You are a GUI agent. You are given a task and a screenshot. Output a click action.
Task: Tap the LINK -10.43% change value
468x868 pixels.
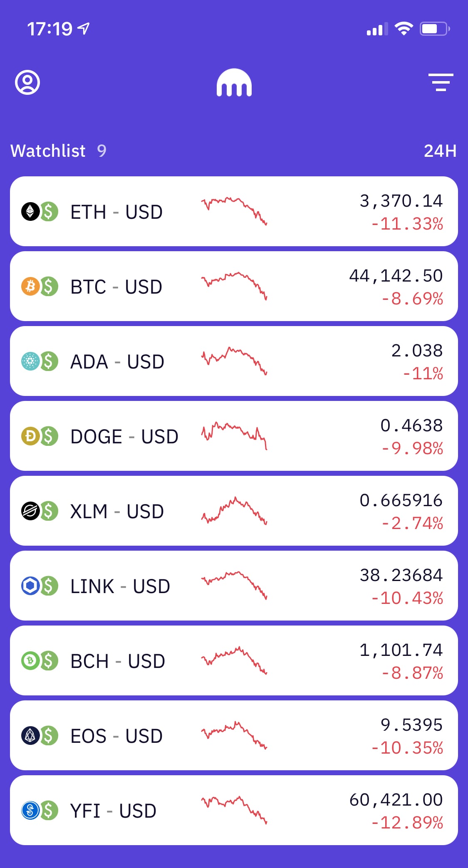(407, 598)
